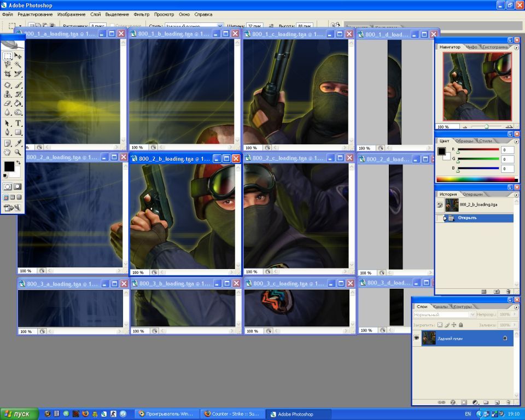Activate the Pen tool
Image resolution: width=525 pixels, height=420 pixels.
(7, 132)
